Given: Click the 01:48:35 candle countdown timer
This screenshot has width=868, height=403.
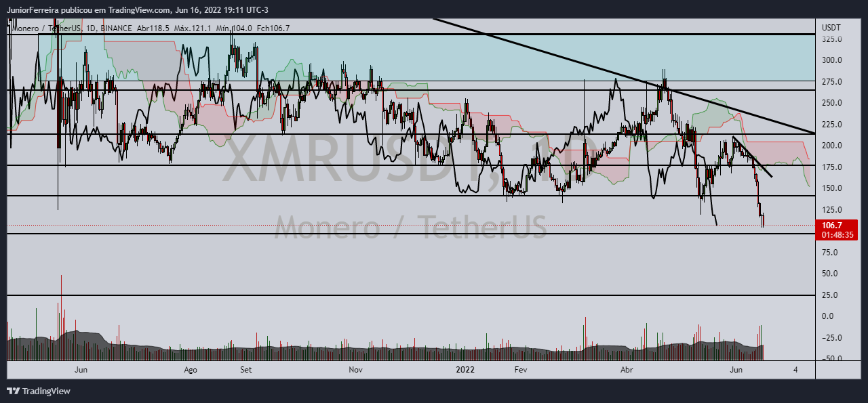Looking at the screenshot, I should pos(838,234).
